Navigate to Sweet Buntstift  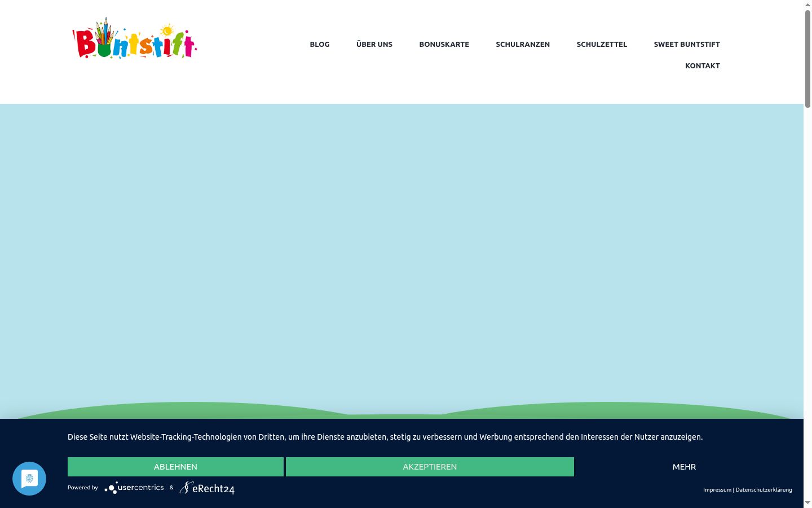pyautogui.click(x=687, y=44)
